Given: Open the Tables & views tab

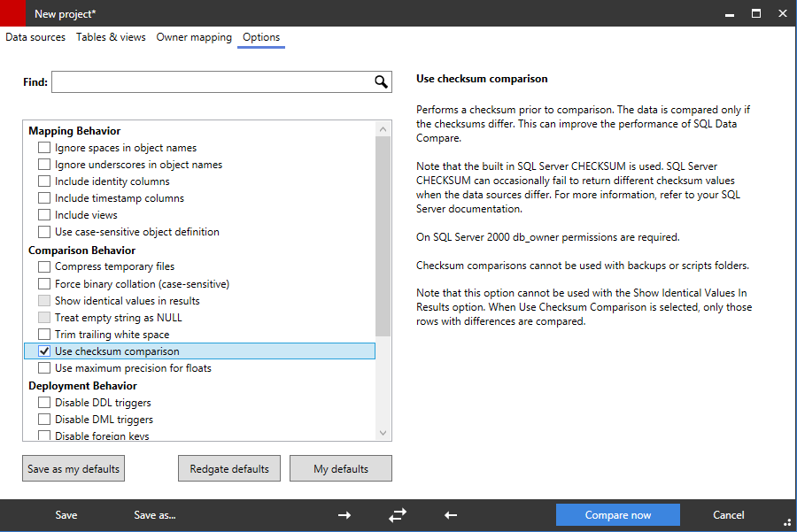Looking at the screenshot, I should (x=111, y=37).
